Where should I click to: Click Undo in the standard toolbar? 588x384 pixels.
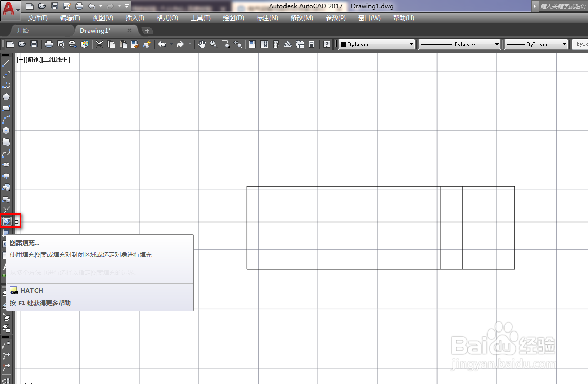(162, 44)
